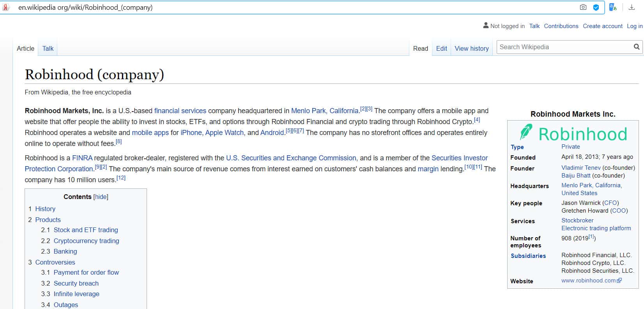644x309 pixels.
Task: Jump to citation [8] after 'without fees'
Action: pos(119,142)
